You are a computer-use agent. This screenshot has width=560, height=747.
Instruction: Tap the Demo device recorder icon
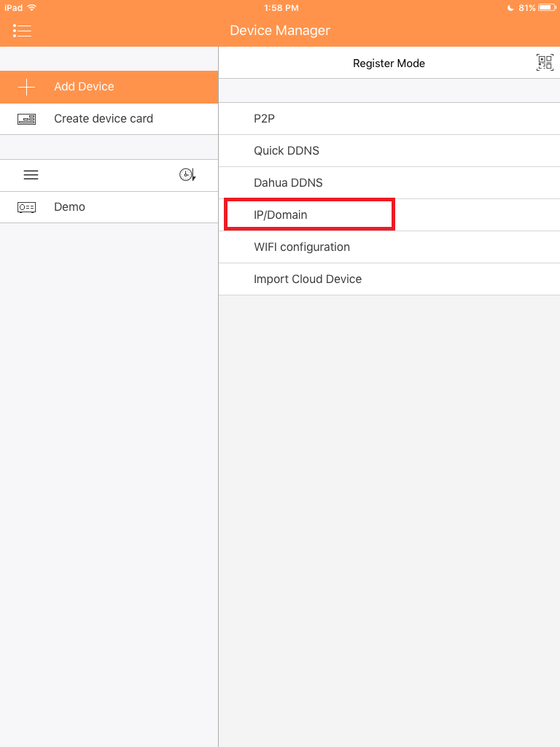click(x=26, y=207)
